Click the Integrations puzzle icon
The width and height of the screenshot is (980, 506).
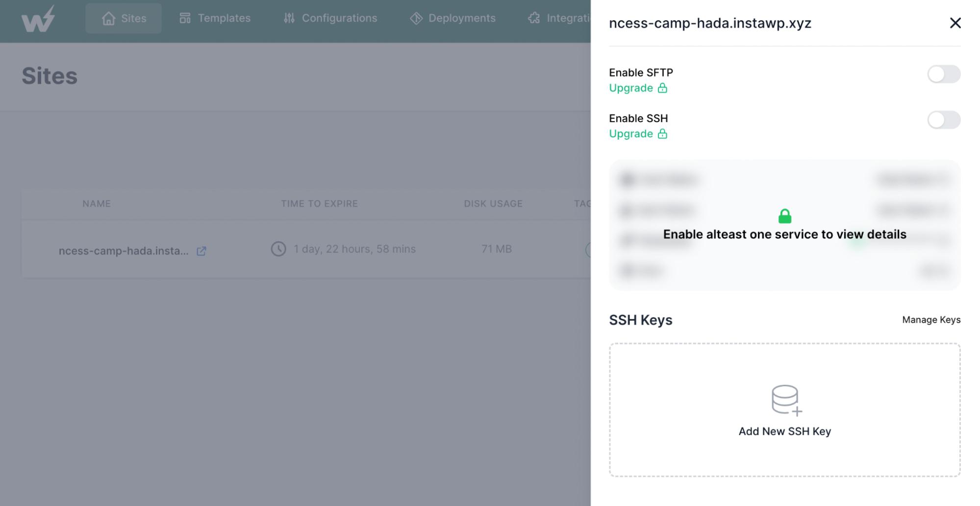(533, 18)
